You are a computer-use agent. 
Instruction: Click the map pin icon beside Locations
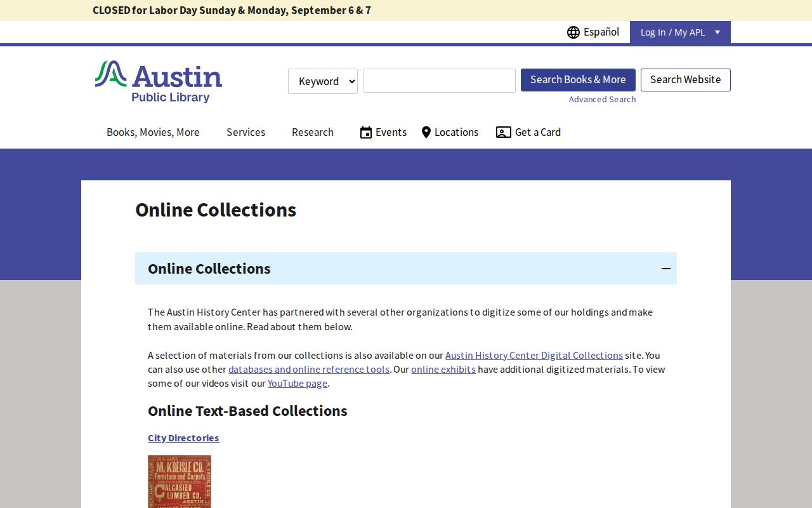tap(426, 132)
